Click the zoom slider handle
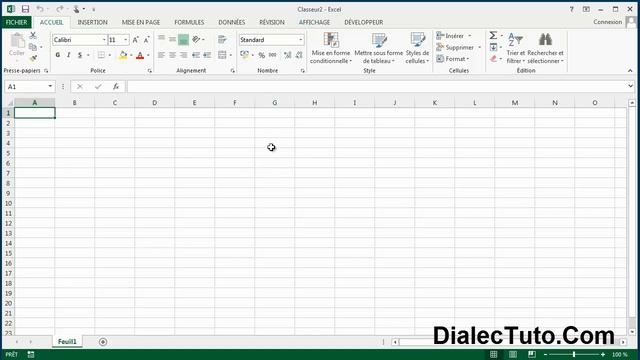This screenshot has width=640, height=360. (574, 354)
